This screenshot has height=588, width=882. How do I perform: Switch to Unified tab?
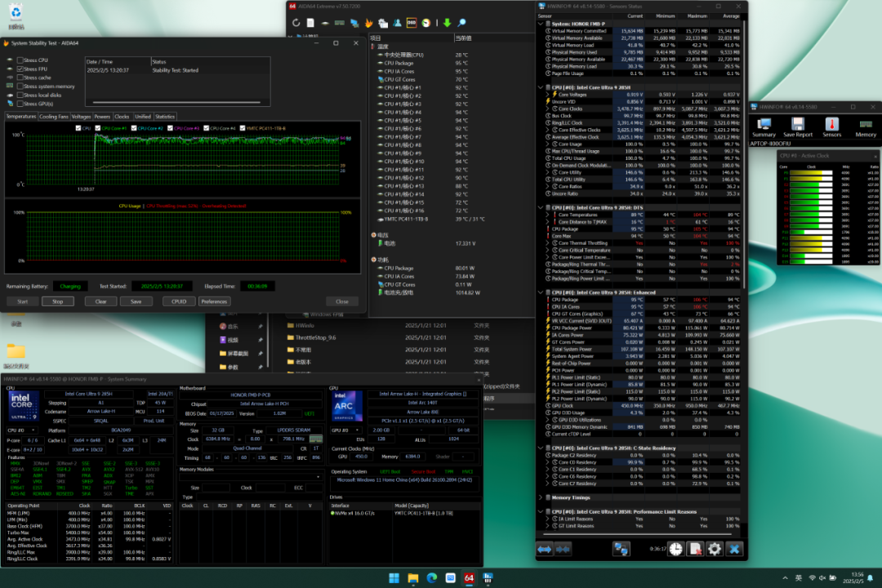click(143, 117)
